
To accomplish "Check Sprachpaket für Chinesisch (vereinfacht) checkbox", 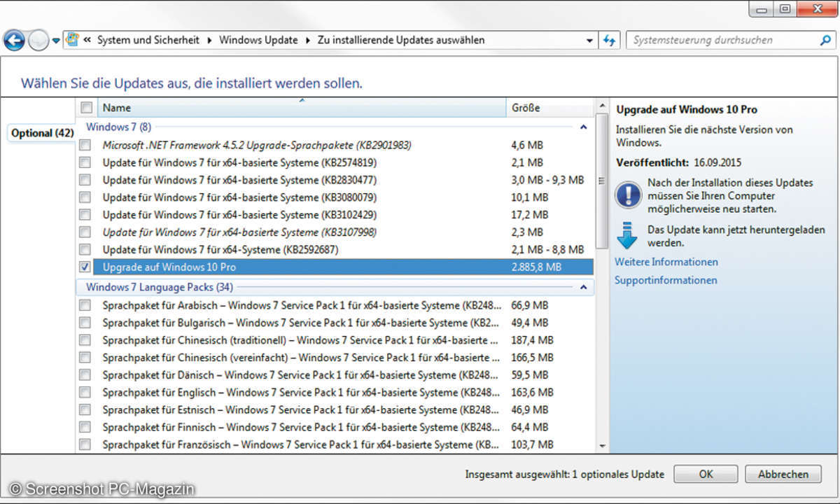I will coord(85,358).
